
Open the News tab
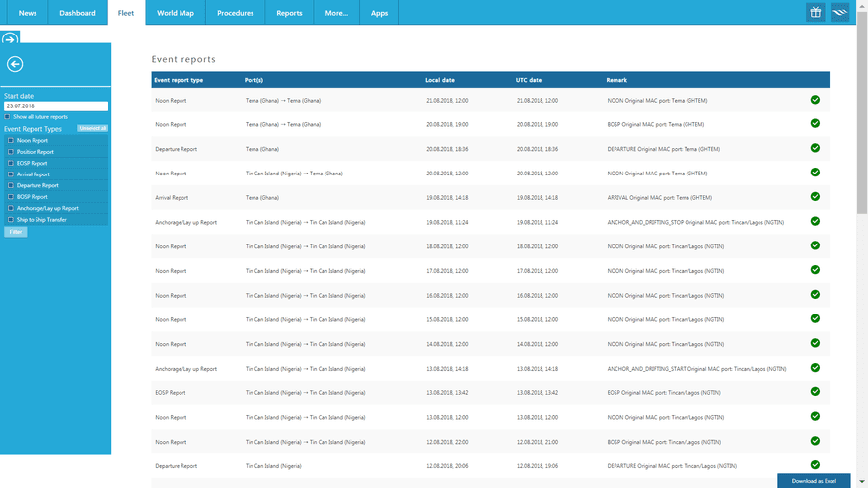click(x=28, y=12)
